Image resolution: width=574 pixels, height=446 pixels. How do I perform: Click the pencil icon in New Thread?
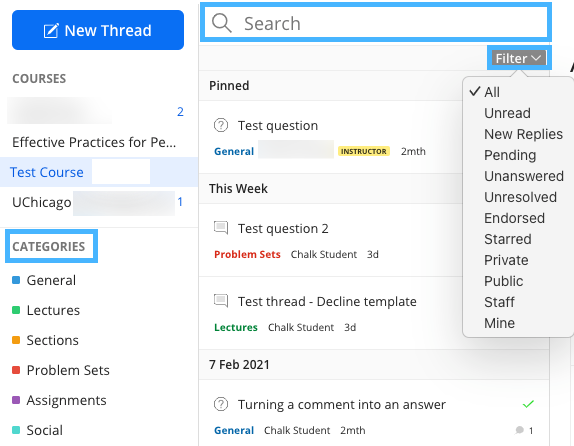51,31
